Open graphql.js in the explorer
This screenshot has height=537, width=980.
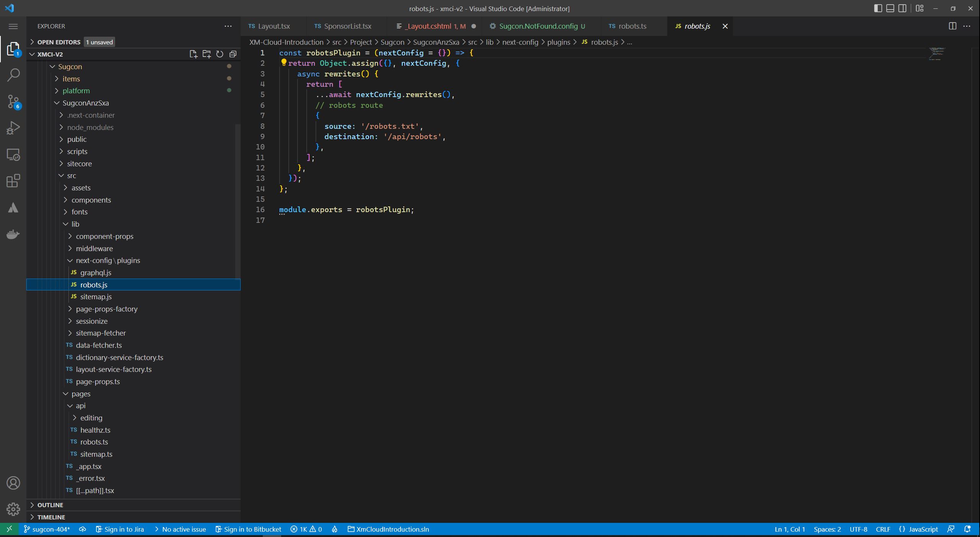(96, 273)
